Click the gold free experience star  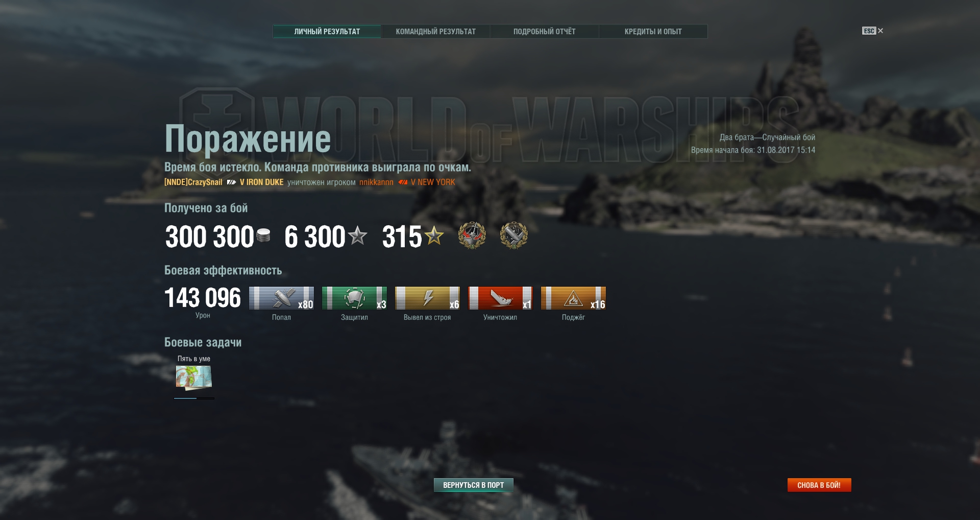point(434,235)
